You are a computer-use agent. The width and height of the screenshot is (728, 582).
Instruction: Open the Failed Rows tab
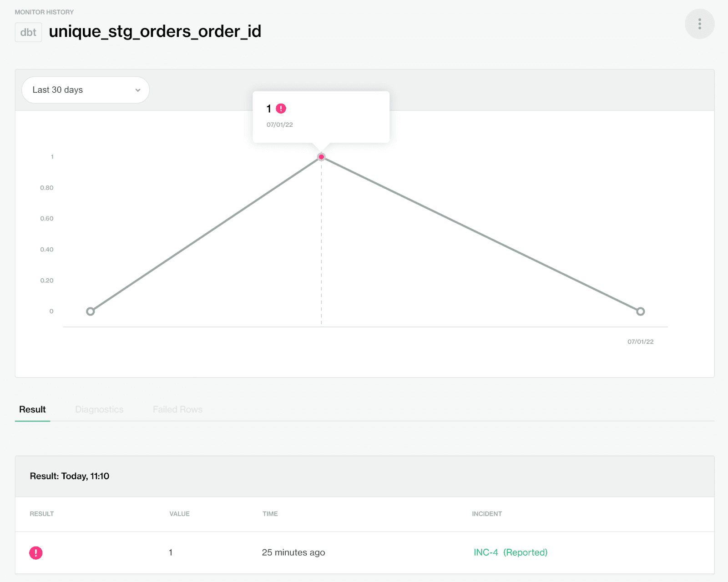click(x=177, y=409)
